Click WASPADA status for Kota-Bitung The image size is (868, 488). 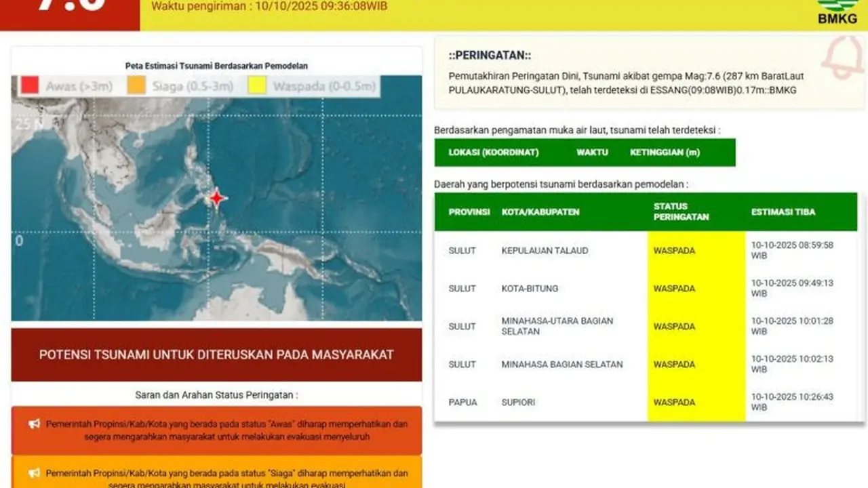click(x=674, y=289)
